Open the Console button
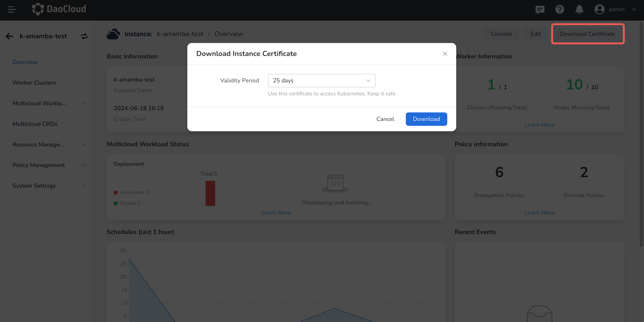Image resolution: width=644 pixels, height=322 pixels. [x=501, y=34]
